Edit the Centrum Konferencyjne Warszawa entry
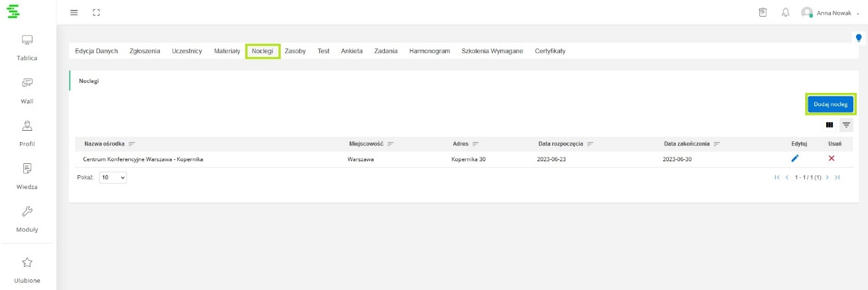The height and width of the screenshot is (290, 868). pos(794,159)
